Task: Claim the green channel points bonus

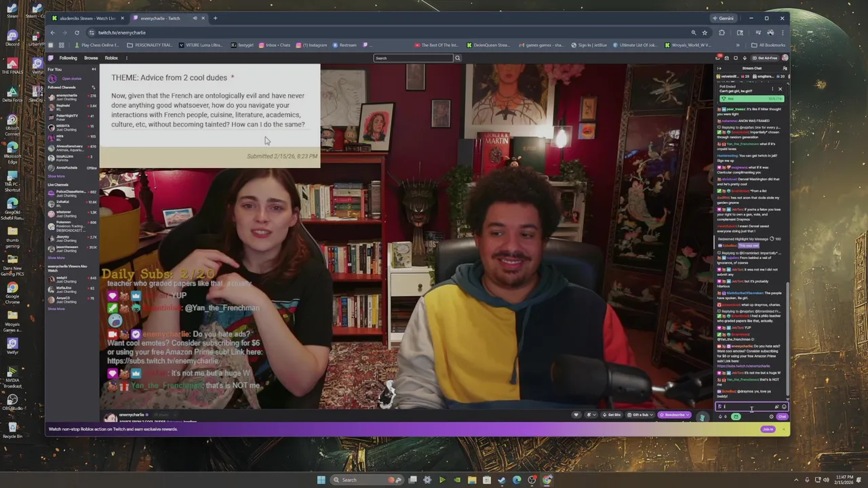Action: pos(736,416)
